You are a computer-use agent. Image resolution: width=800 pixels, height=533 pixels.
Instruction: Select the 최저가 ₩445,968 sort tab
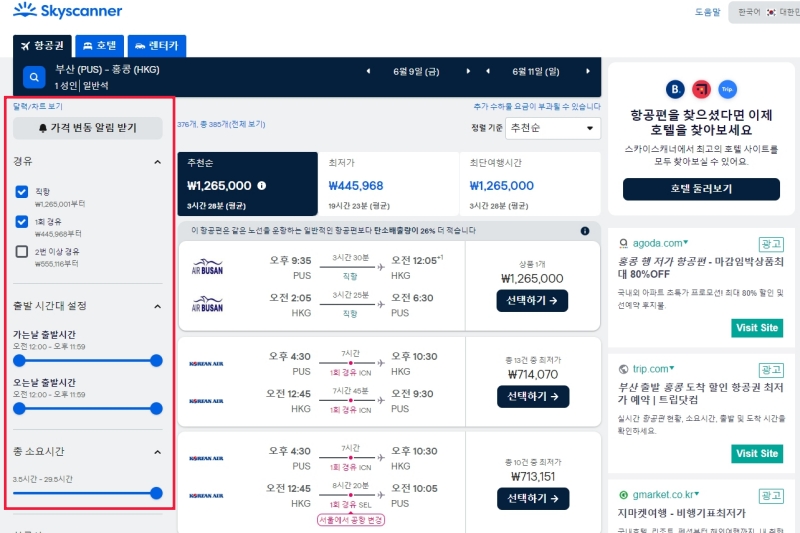click(388, 184)
